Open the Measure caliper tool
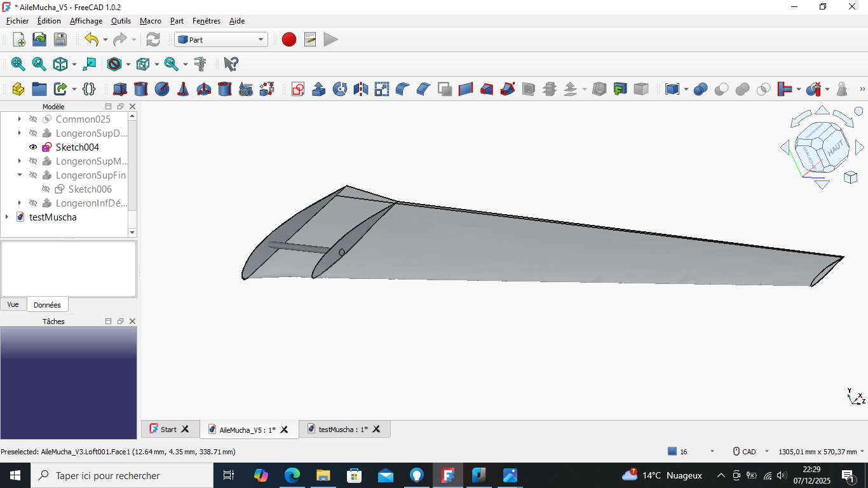Viewport: 868px width, 488px height. tap(200, 64)
